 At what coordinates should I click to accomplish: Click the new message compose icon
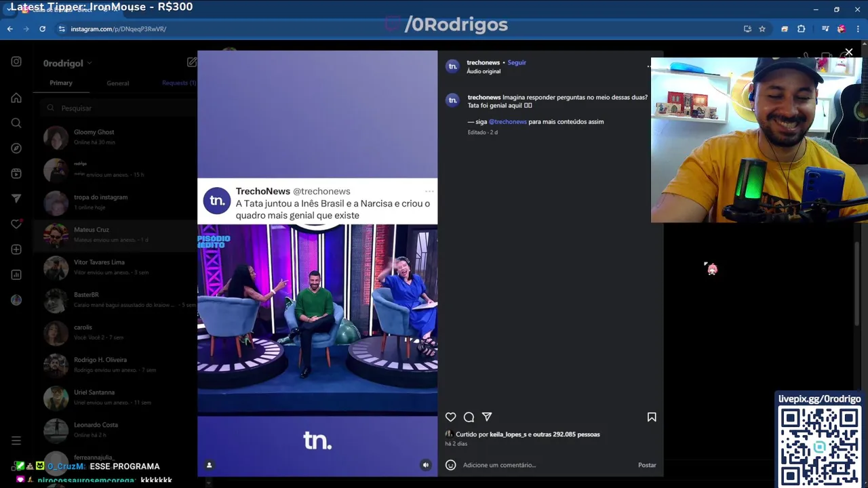(192, 62)
